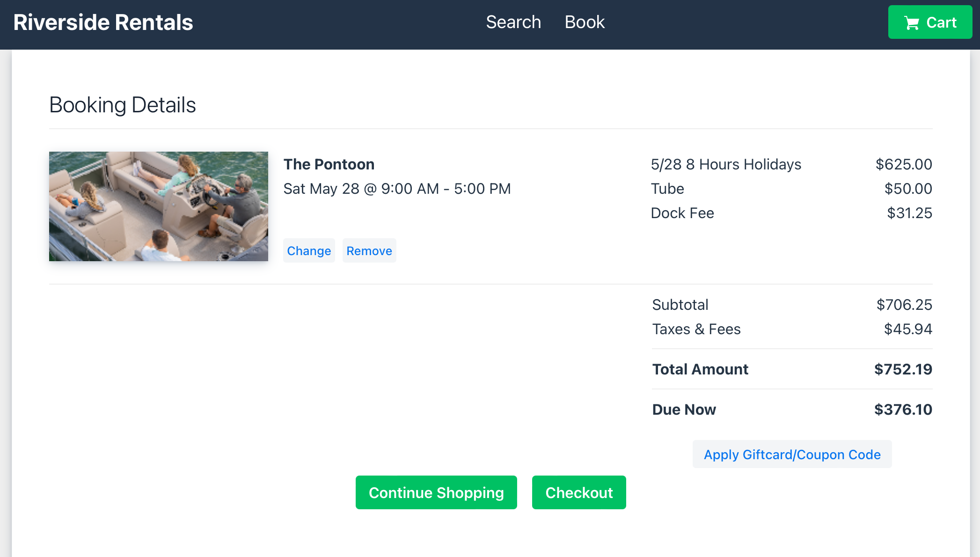The width and height of the screenshot is (980, 557).
Task: Click the $45.94 taxes value
Action: coord(908,329)
